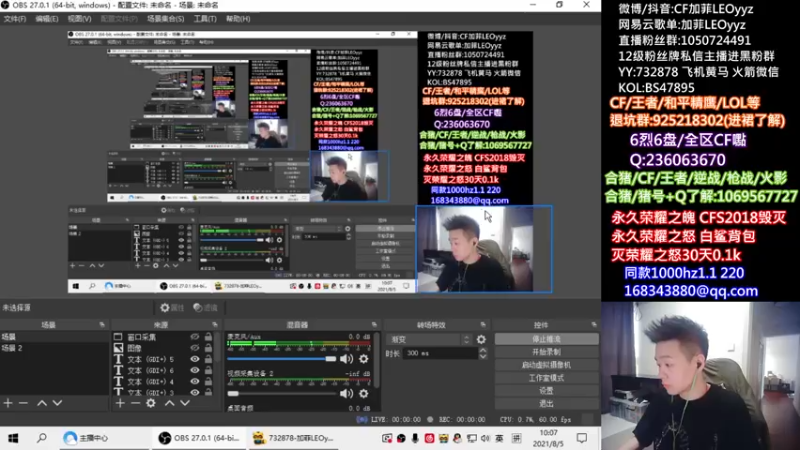Pop out the 场景 dock panel
The image size is (800, 450).
pyautogui.click(x=102, y=324)
